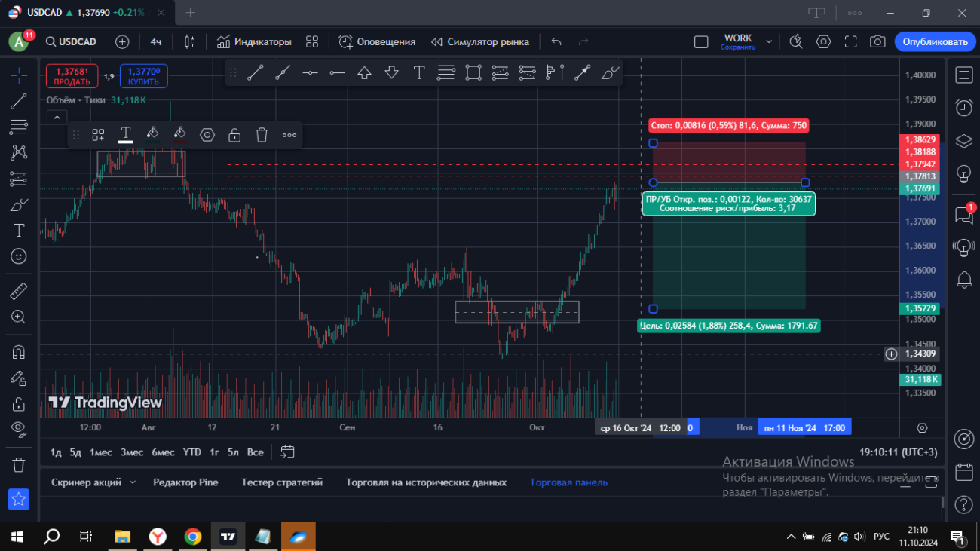Open drawing template menu in floating toolbar
This screenshot has height=551, width=980.
tap(98, 135)
